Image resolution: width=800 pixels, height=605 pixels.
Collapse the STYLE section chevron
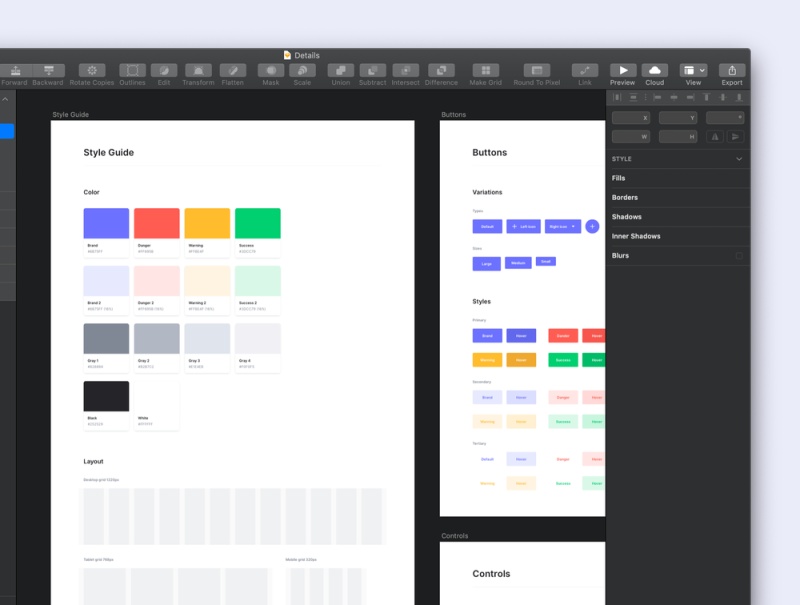(x=739, y=159)
